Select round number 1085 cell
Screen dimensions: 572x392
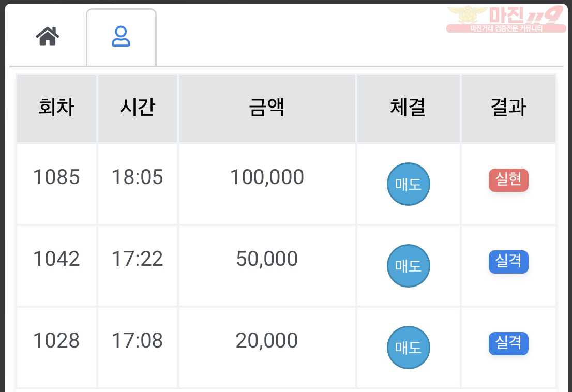(x=56, y=184)
